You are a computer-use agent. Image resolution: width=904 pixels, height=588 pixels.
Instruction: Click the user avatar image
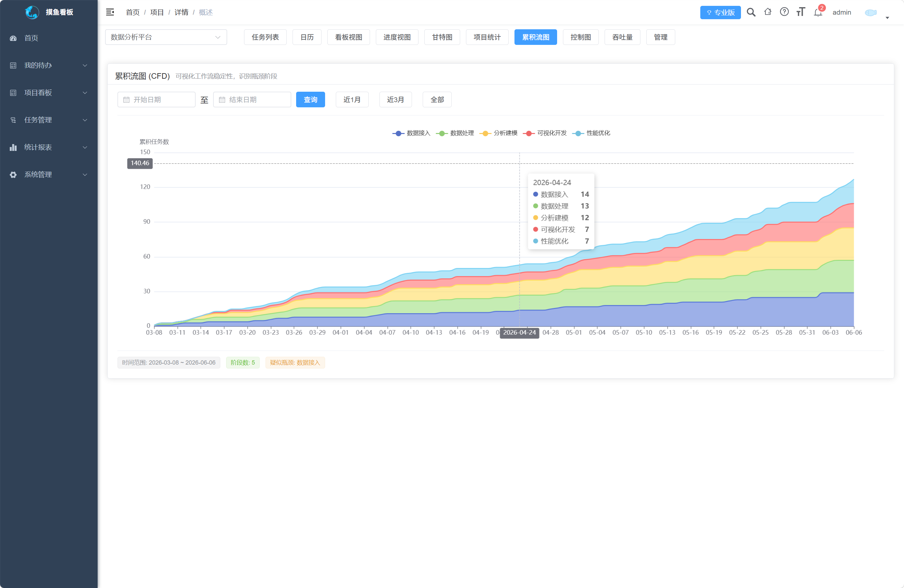[x=870, y=13]
